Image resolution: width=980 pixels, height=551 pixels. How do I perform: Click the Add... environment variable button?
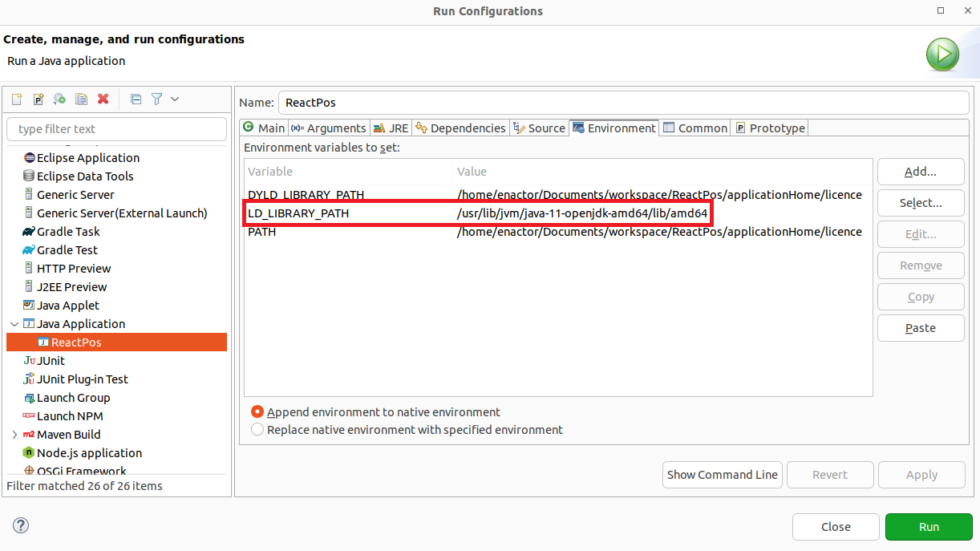[920, 172]
